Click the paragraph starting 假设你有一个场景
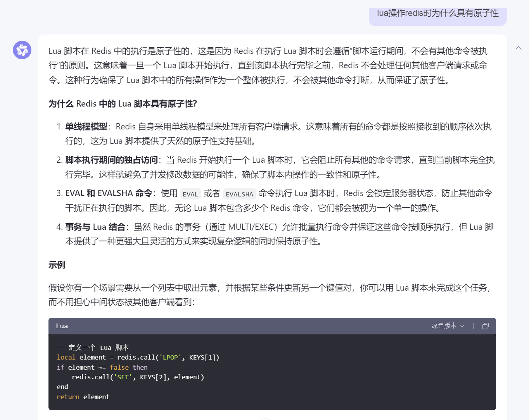 (270, 295)
